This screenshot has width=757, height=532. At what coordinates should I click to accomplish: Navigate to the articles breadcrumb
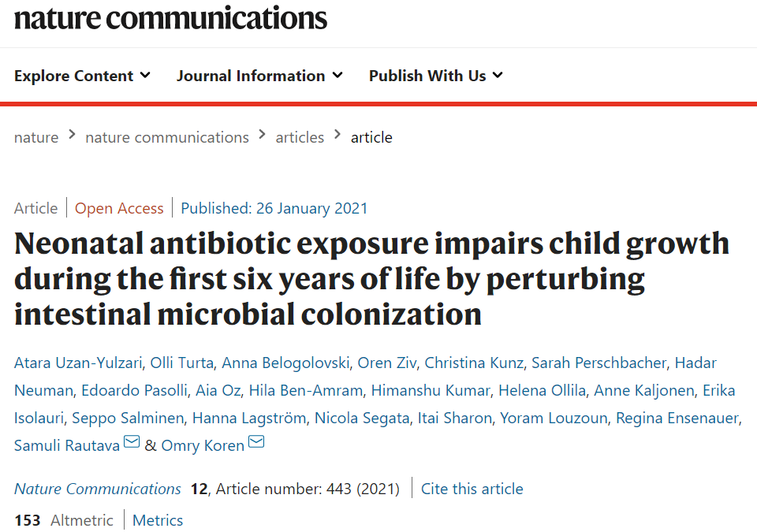pyautogui.click(x=300, y=138)
